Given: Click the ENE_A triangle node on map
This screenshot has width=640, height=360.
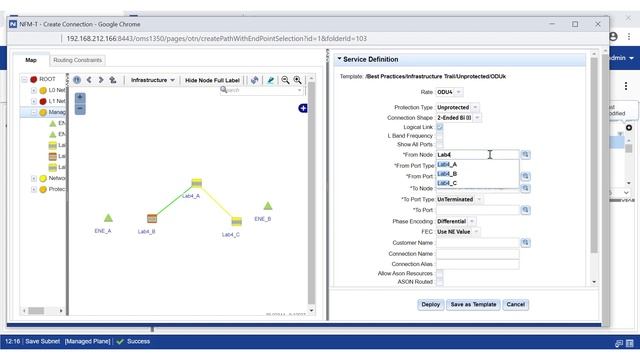Looking at the screenshot, I should point(108,218).
